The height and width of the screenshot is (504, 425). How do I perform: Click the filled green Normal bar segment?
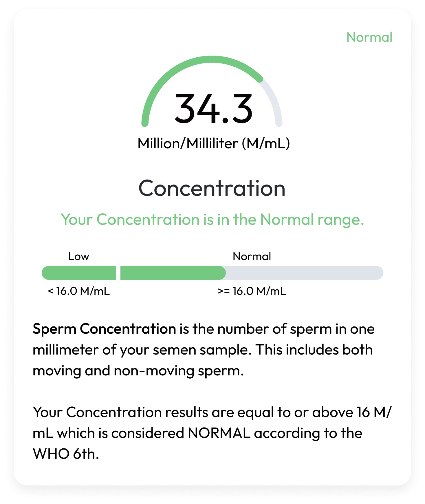point(173,273)
